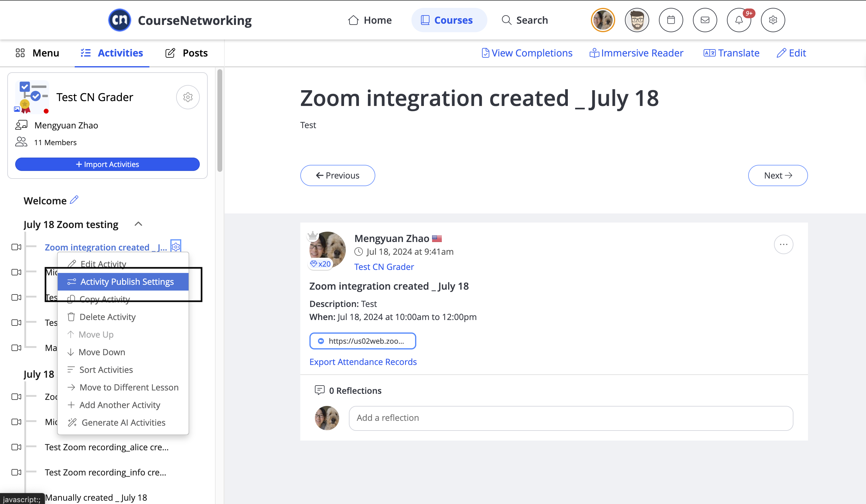Open the Test CN Grader link in post

(384, 267)
